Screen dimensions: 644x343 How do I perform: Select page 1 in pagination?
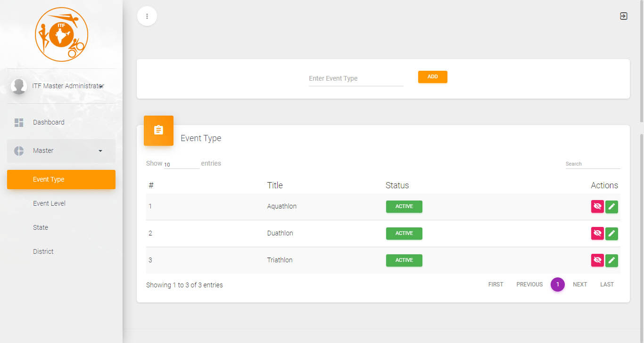pyautogui.click(x=558, y=284)
